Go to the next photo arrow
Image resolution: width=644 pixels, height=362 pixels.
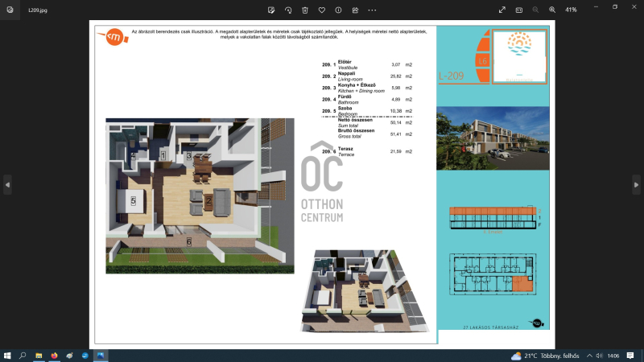tap(636, 184)
